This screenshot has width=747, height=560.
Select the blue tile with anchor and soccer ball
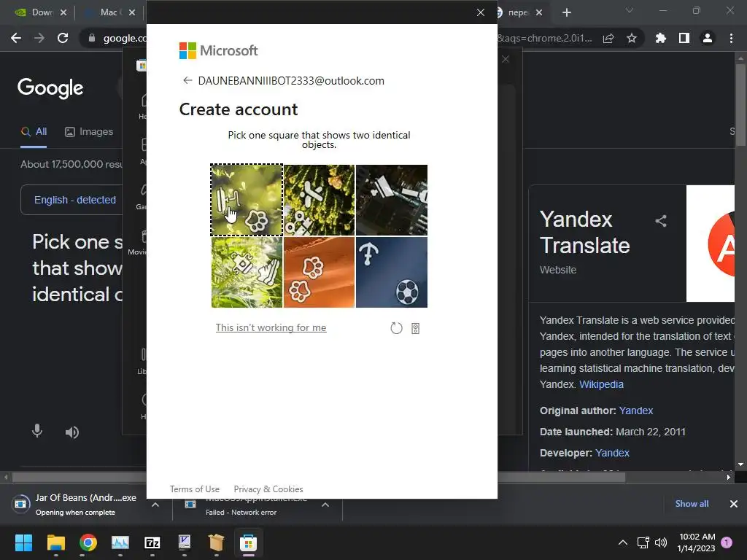click(x=392, y=273)
